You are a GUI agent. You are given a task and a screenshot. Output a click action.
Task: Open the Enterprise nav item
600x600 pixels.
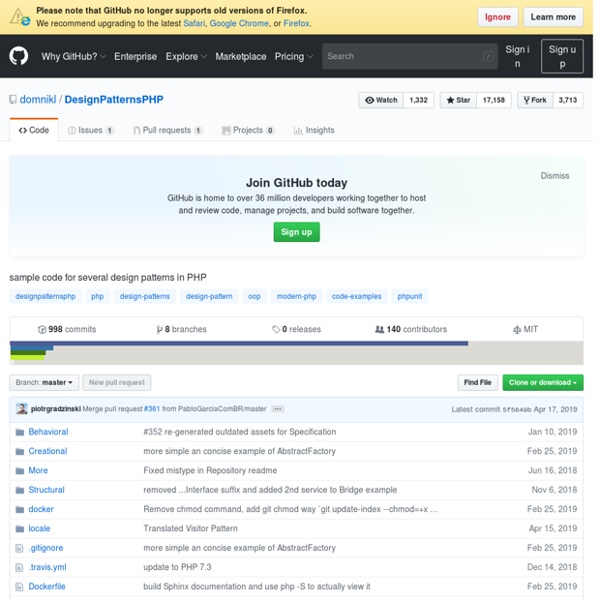(135, 56)
